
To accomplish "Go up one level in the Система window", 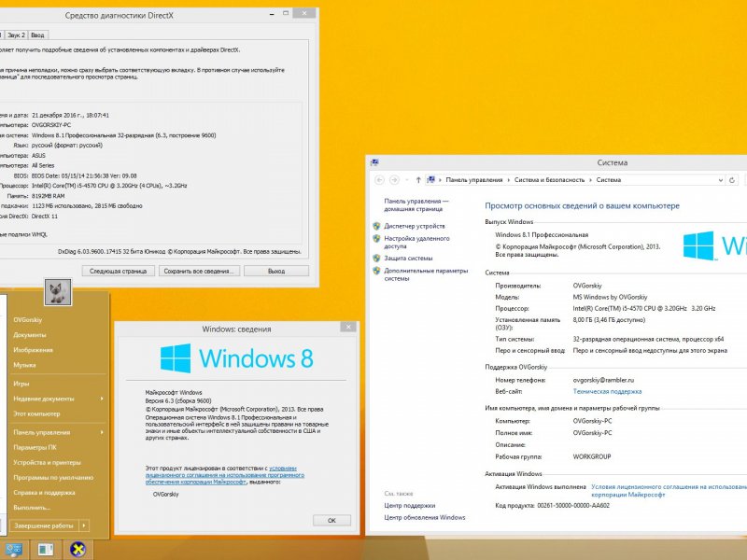I will click(418, 180).
